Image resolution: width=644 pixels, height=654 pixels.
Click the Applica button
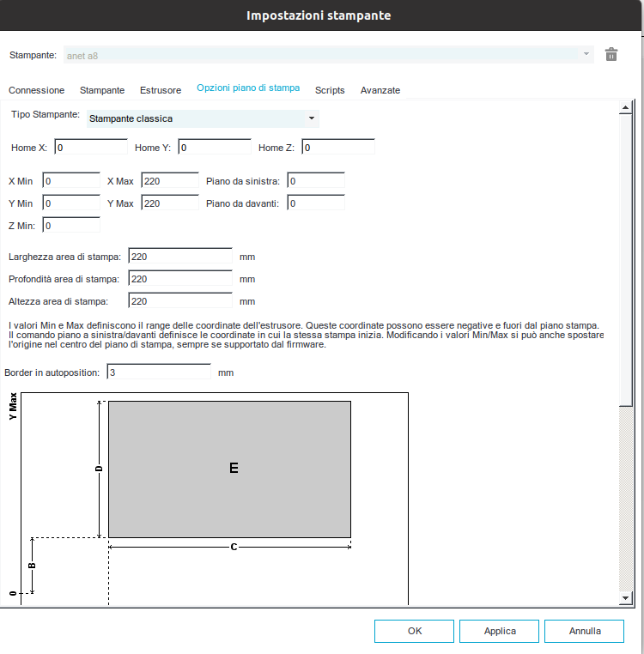(x=499, y=631)
